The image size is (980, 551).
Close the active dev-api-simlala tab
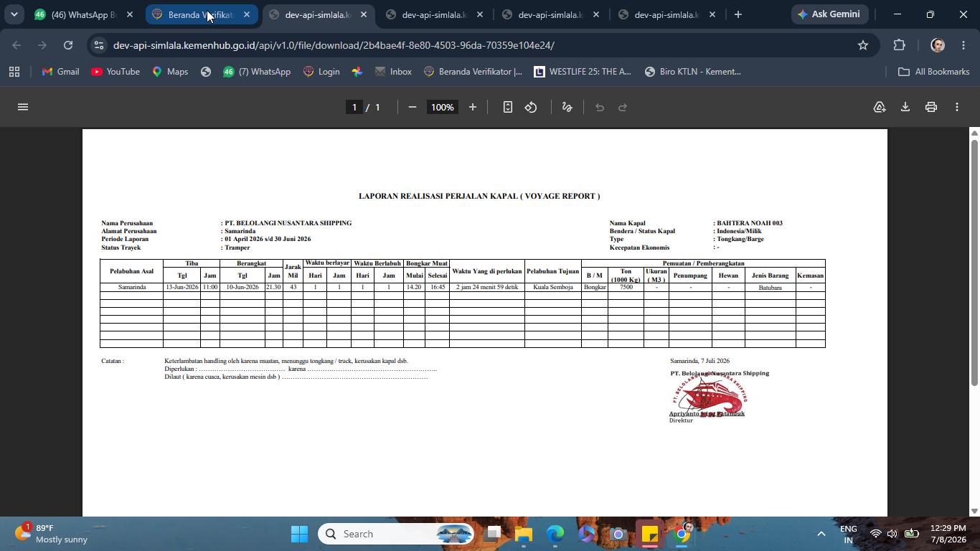tap(364, 14)
